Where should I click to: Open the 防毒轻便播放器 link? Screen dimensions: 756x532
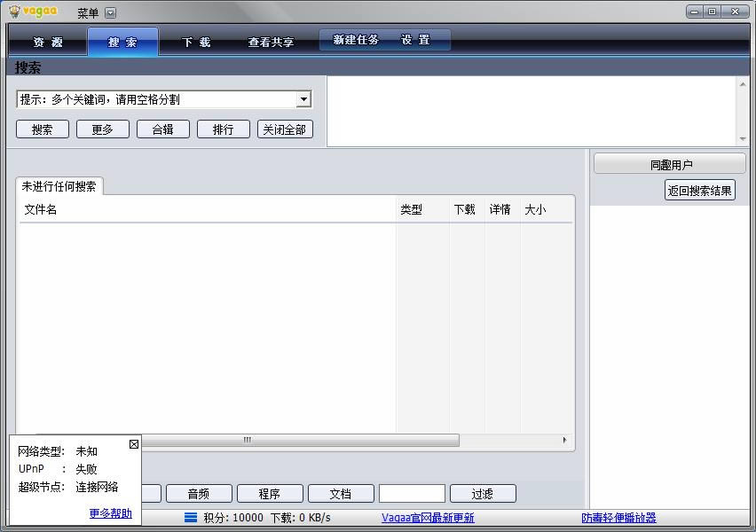click(618, 518)
